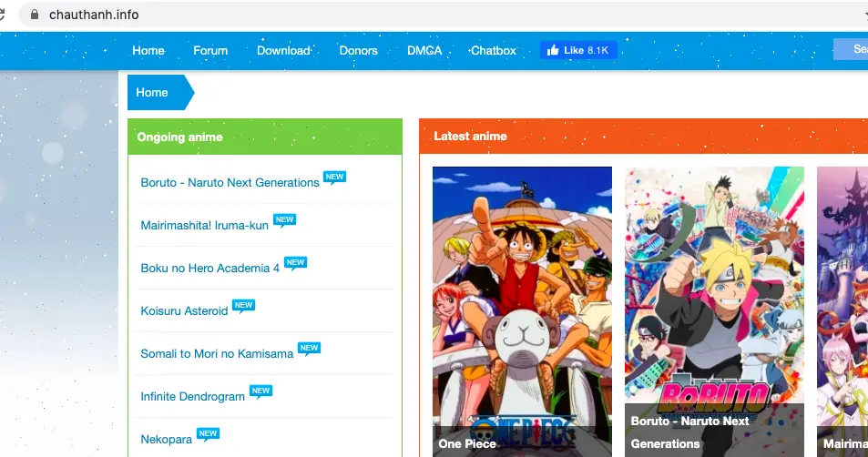Click the One Piece caption text
The width and height of the screenshot is (868, 457).
coord(467,443)
